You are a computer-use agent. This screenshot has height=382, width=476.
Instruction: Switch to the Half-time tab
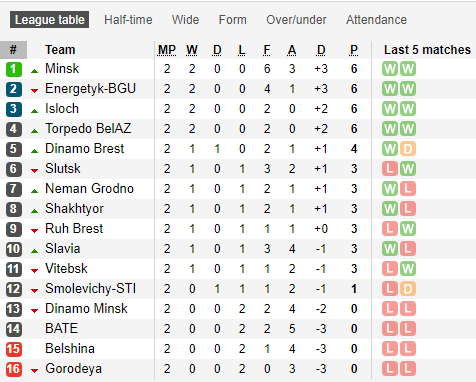[128, 20]
